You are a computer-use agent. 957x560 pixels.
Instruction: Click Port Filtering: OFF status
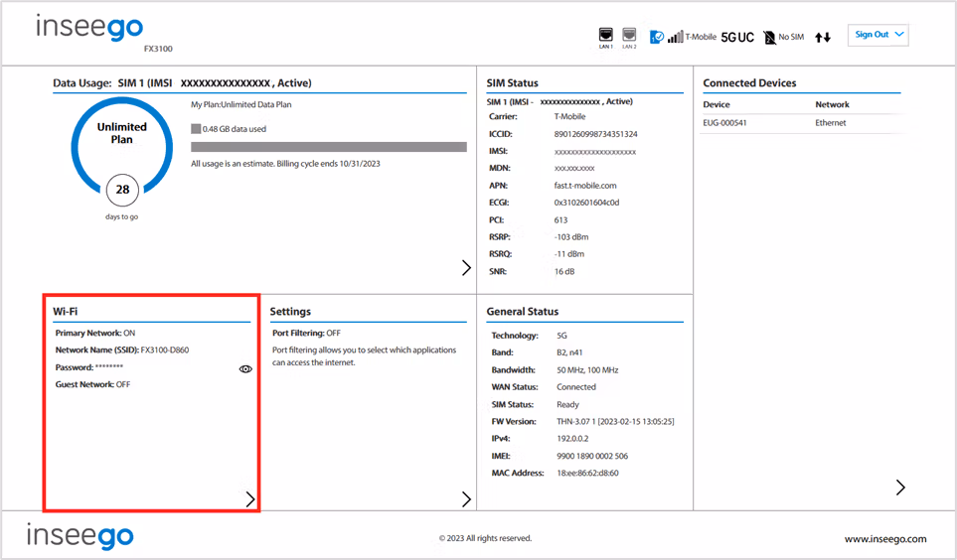pyautogui.click(x=306, y=333)
